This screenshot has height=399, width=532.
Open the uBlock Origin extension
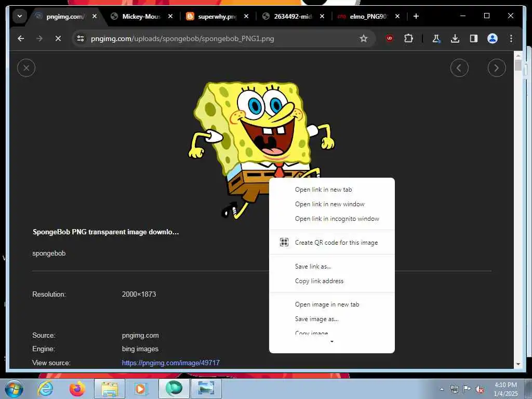390,38
